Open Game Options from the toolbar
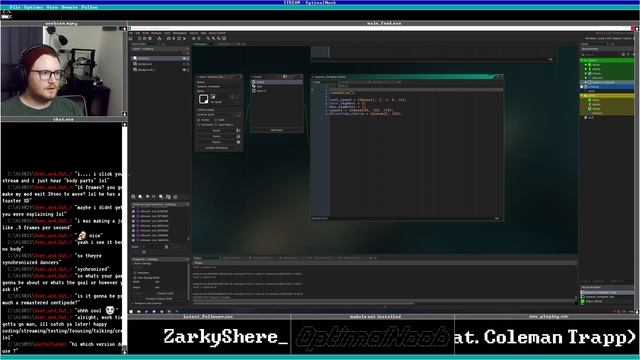This screenshot has width=640, height=360. [x=193, y=38]
